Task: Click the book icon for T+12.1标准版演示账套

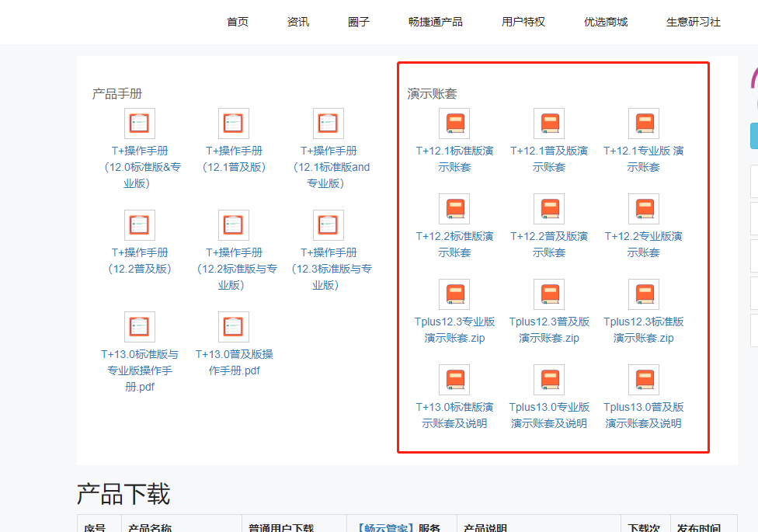Action: [x=454, y=123]
